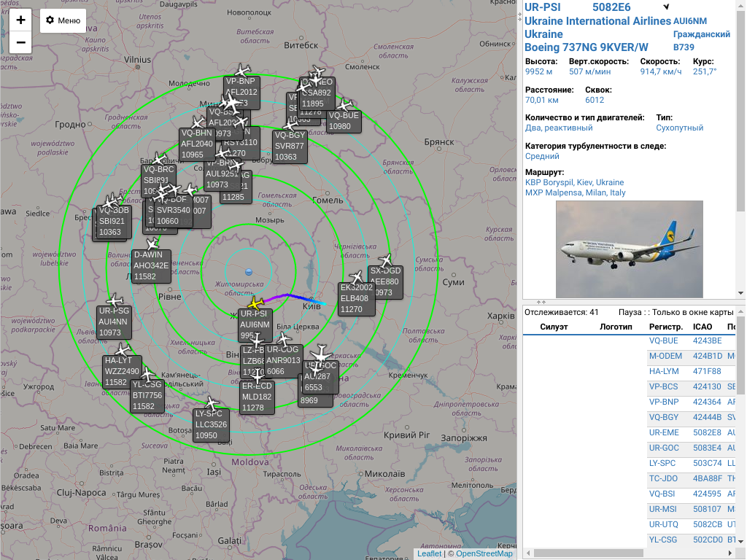Image resolution: width=747 pixels, height=560 pixels.
Task: Click the D-AWIN aircraft icon on map
Action: coord(152,244)
